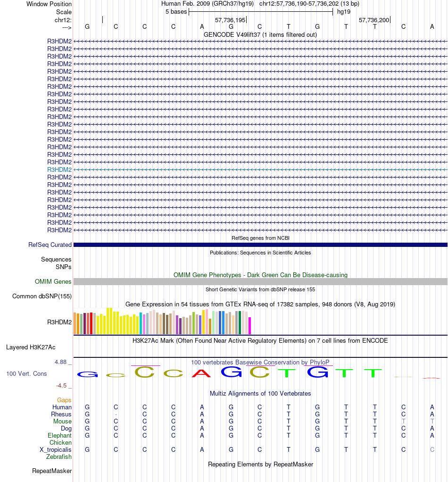The image size is (448, 482).
Task: Open the H3K27Ac Mark ENCODE track title
Action: 260,340
